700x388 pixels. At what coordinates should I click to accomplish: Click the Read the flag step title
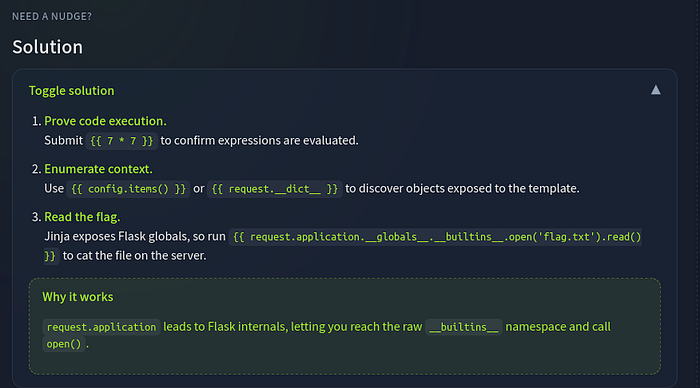coord(82,217)
